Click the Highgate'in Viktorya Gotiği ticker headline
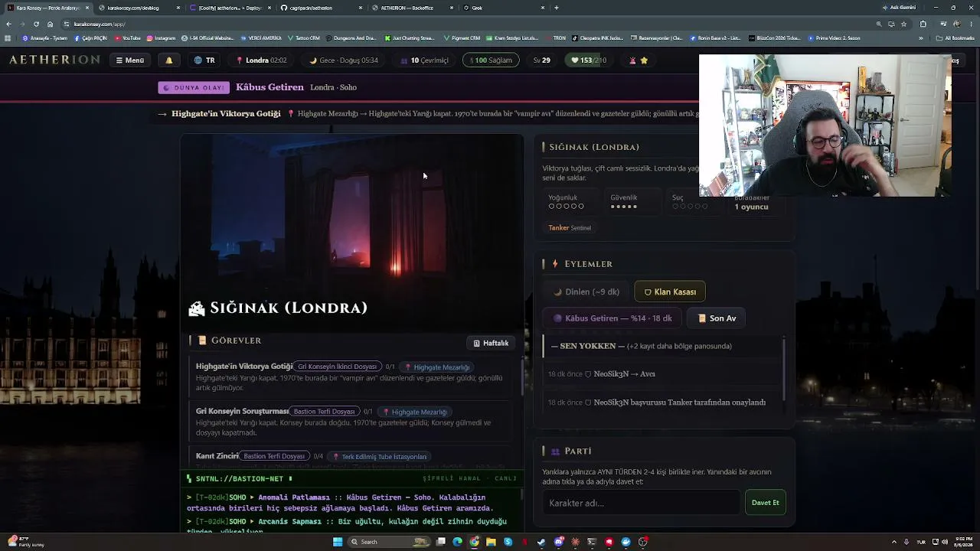The height and width of the screenshot is (551, 980). [x=226, y=114]
